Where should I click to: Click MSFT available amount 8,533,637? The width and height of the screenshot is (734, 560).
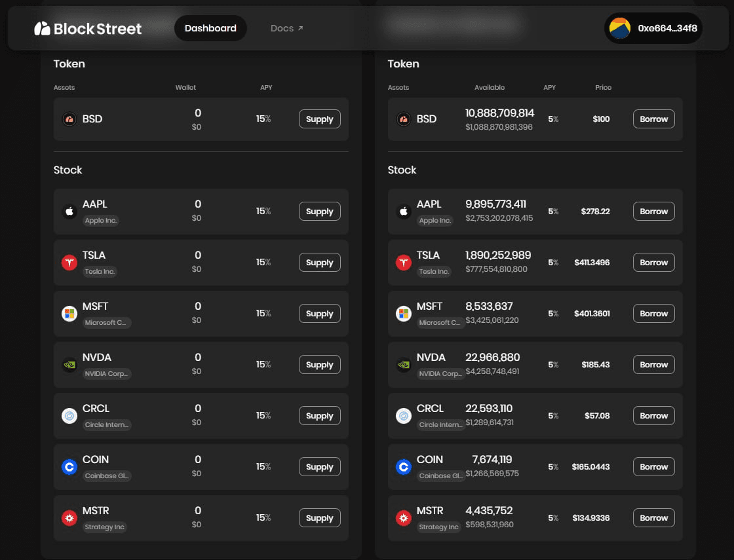pos(489,307)
